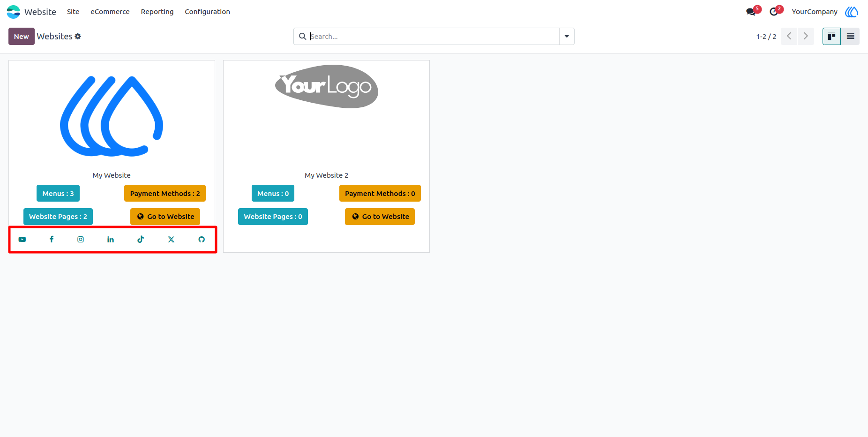Viewport: 868px width, 437px height.
Task: Go to next page of records
Action: [x=806, y=36]
